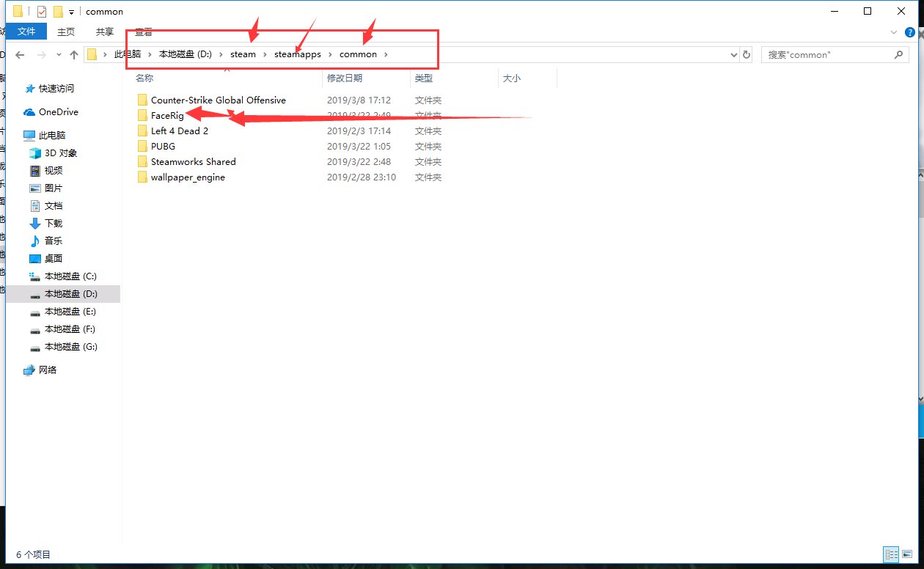Open the 文件 ribbon tab
Screen dimensions: 924x569
click(26, 32)
